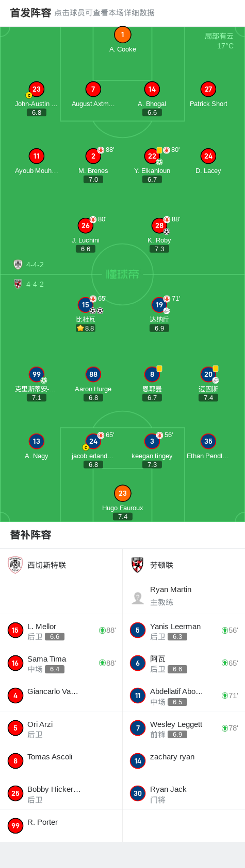This screenshot has width=245, height=868.
Task: Tap Hugo Fauroux's orange goalkeeper badge
Action: pyautogui.click(x=123, y=493)
